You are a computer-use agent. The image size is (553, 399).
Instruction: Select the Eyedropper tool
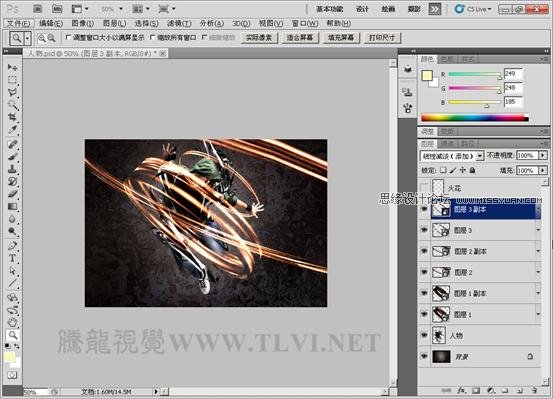tap(13, 130)
